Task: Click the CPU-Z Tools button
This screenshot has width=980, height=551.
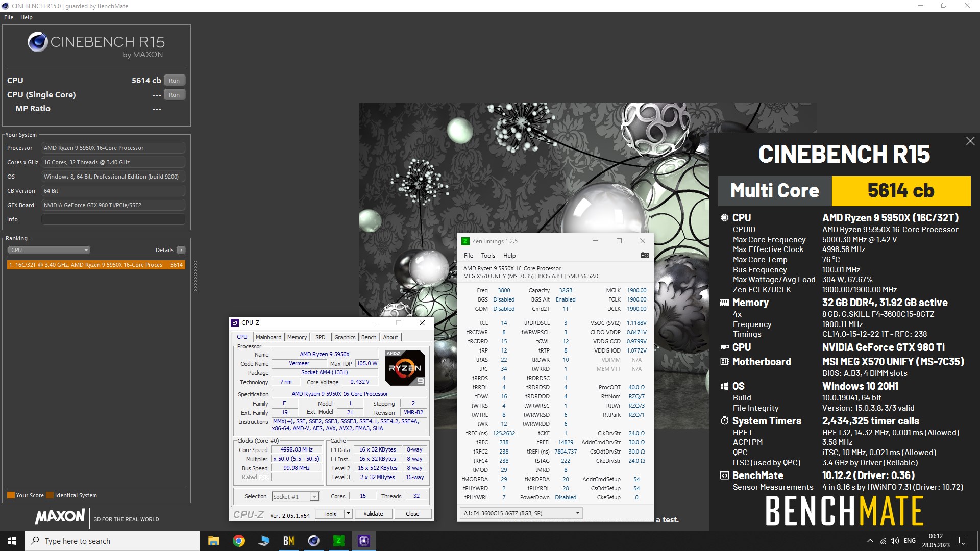Action: tap(330, 514)
